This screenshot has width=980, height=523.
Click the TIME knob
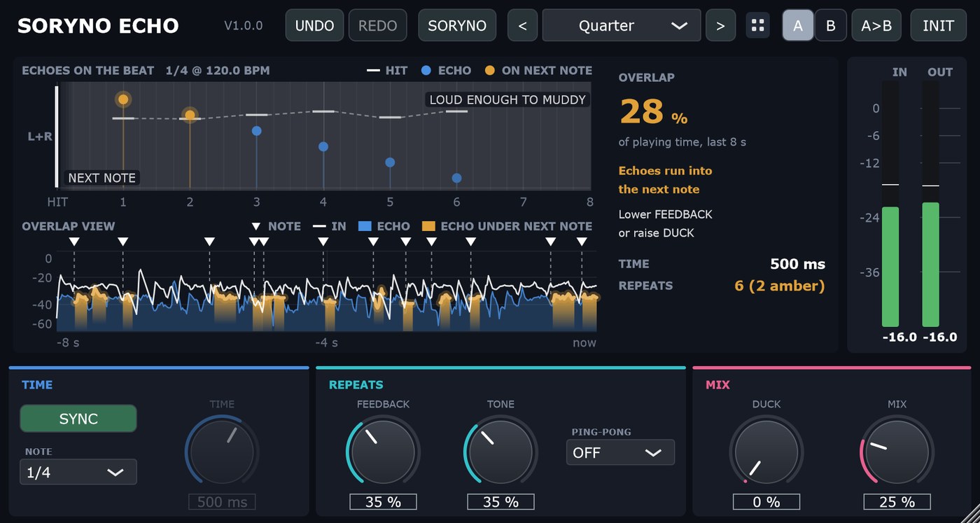click(222, 452)
